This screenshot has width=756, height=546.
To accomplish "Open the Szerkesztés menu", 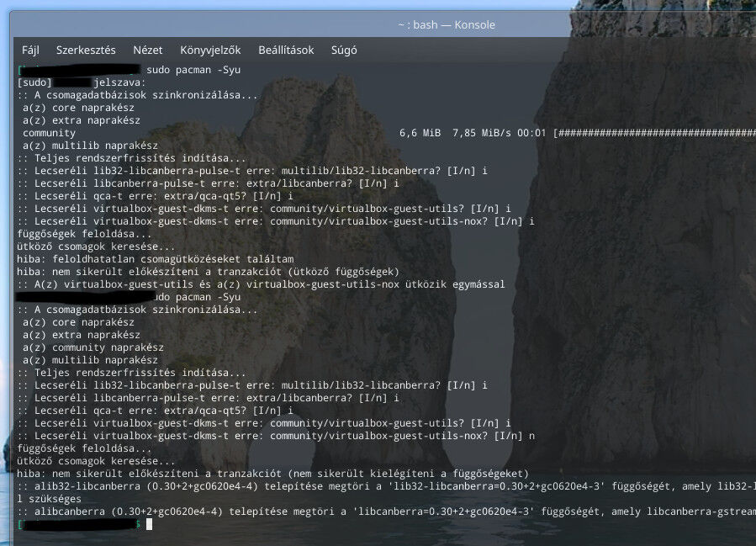I will [86, 50].
